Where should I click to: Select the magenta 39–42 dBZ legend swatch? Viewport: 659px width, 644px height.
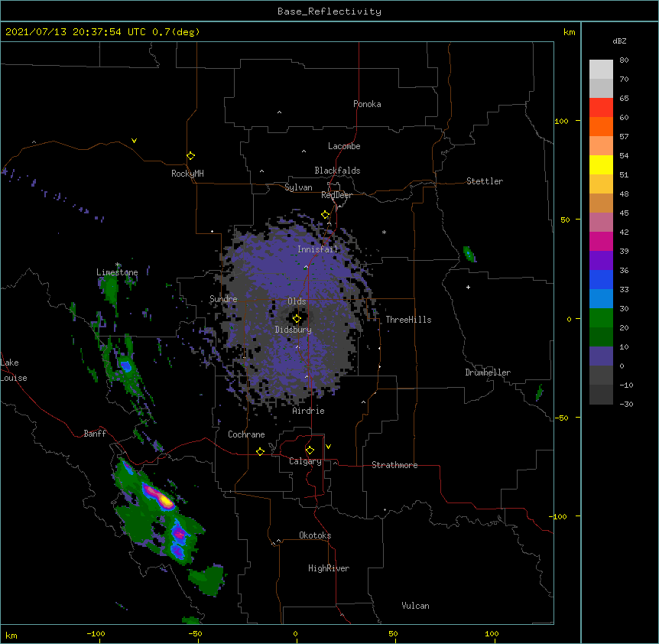[601, 241]
